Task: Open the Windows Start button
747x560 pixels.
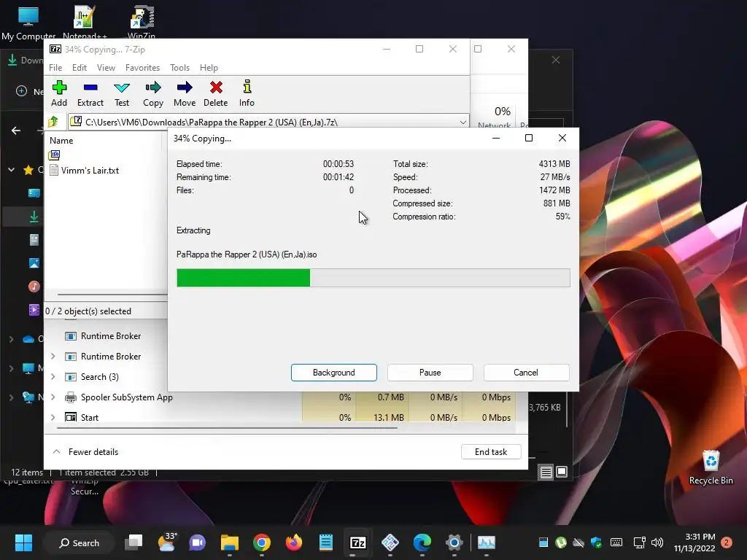Action: (23, 542)
